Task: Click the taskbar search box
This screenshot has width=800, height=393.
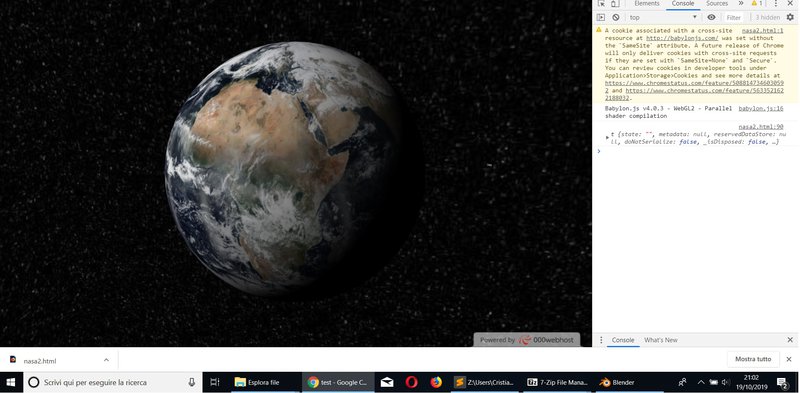Action: pos(112,382)
